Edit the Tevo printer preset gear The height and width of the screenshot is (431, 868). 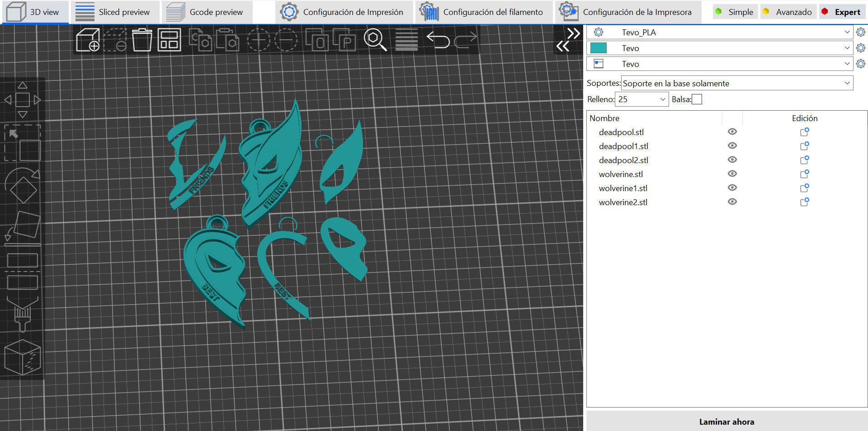coord(861,64)
